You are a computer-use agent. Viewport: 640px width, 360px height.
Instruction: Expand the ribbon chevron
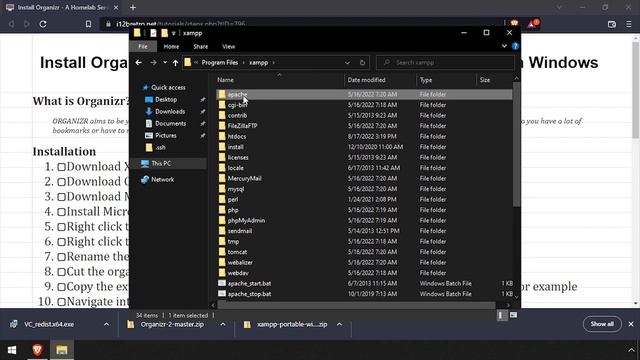click(x=504, y=46)
